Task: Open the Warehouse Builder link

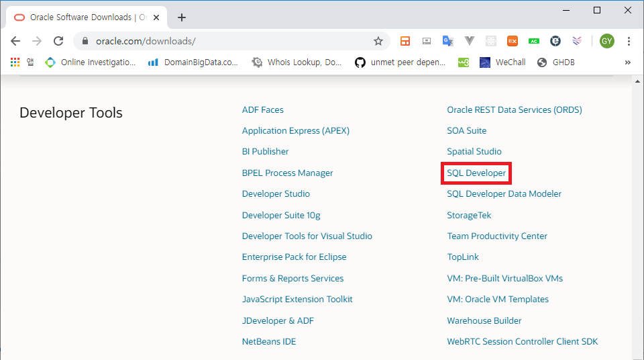Action: click(484, 321)
